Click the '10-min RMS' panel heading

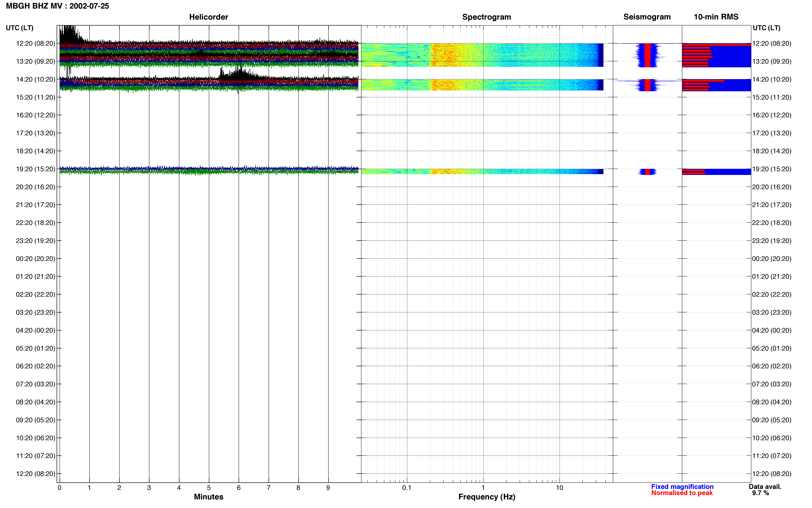[x=716, y=17]
